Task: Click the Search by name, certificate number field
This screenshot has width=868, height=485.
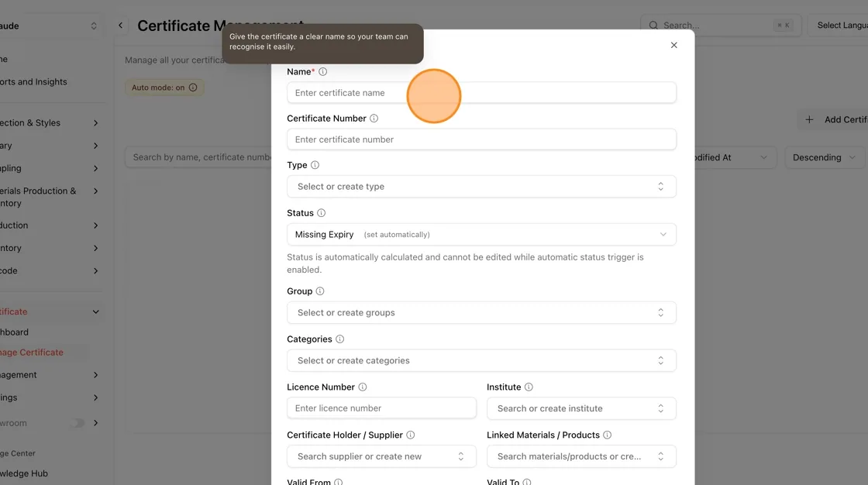Action: (x=199, y=158)
